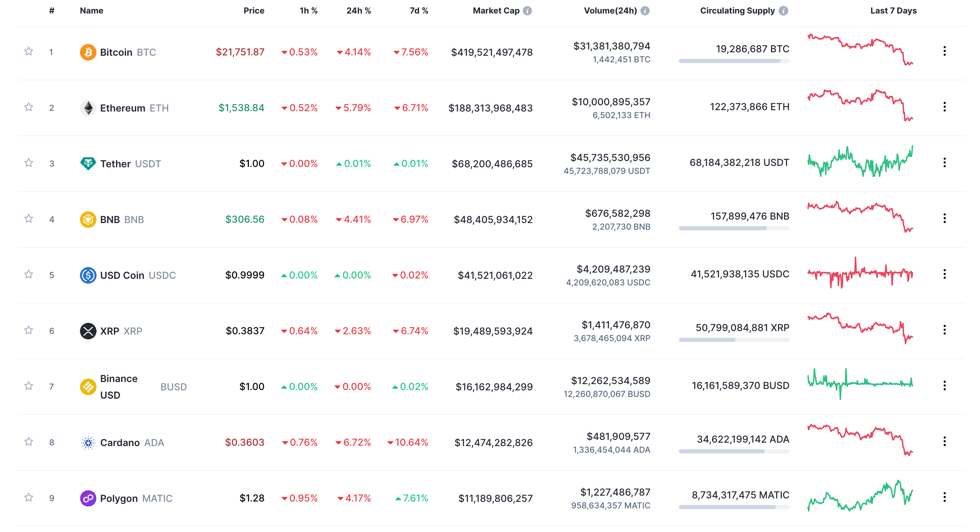The image size is (980, 532).
Task: Click the Volume(24h) info icon
Action: (x=645, y=11)
